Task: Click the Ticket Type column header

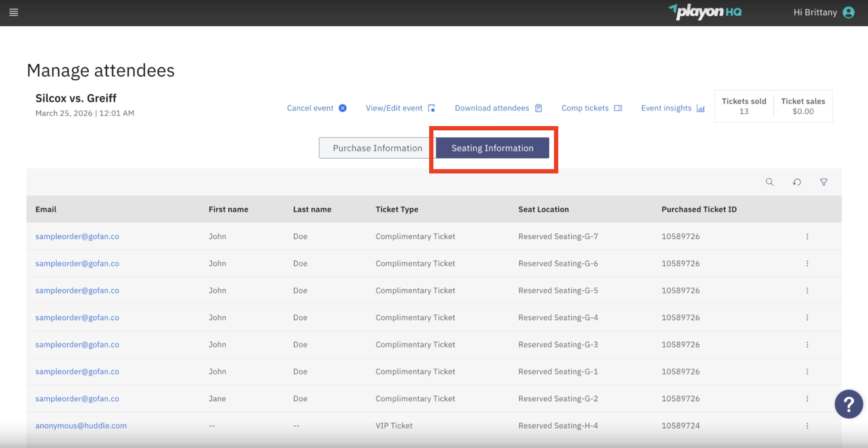Action: pyautogui.click(x=397, y=209)
